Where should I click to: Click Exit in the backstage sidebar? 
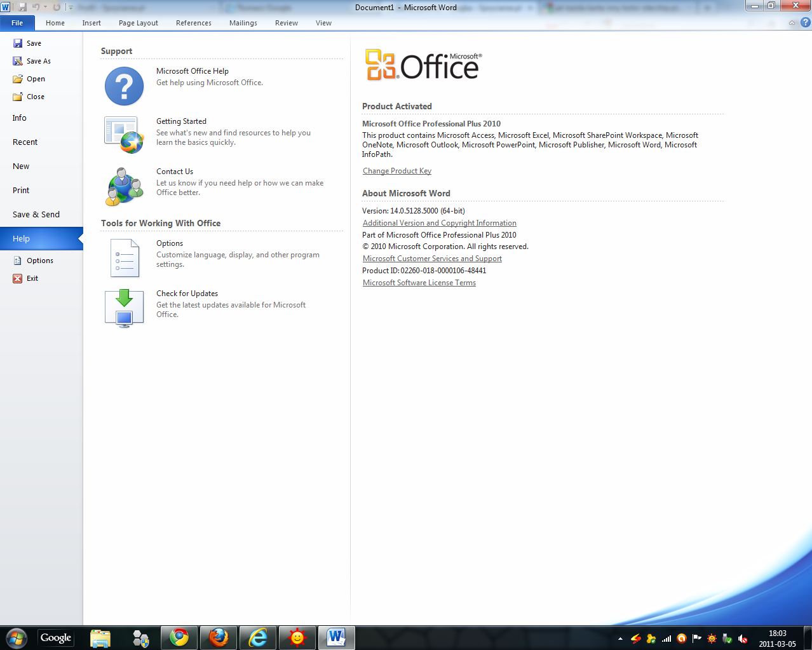click(25, 278)
